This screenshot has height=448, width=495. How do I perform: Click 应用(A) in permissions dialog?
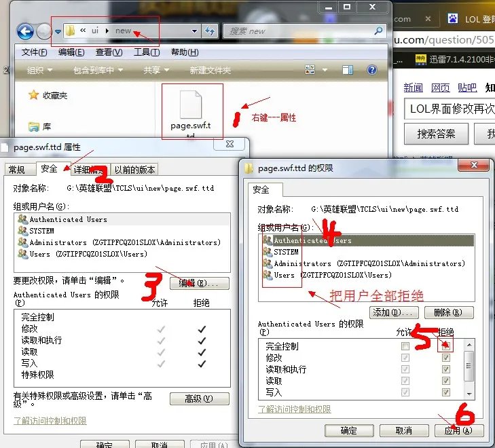click(x=459, y=430)
